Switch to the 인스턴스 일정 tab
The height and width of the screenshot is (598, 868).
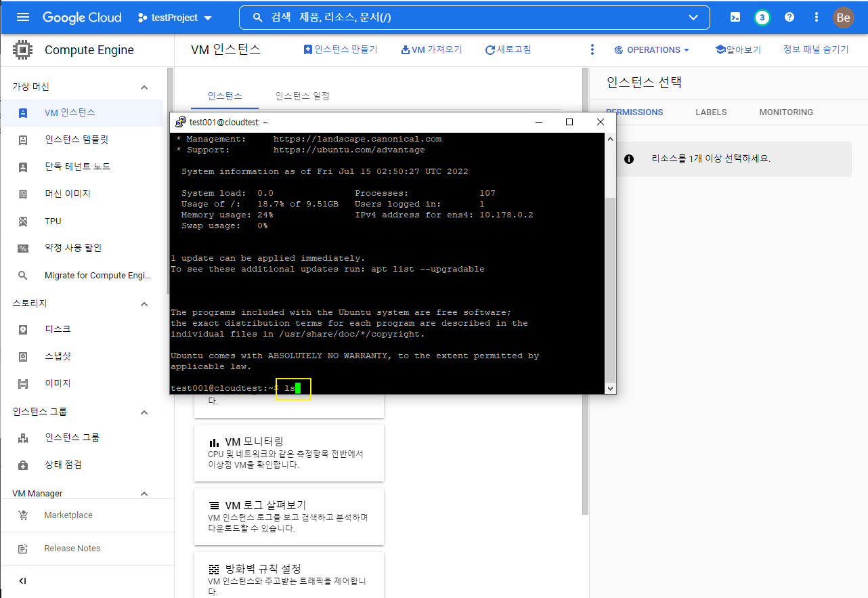coord(303,96)
